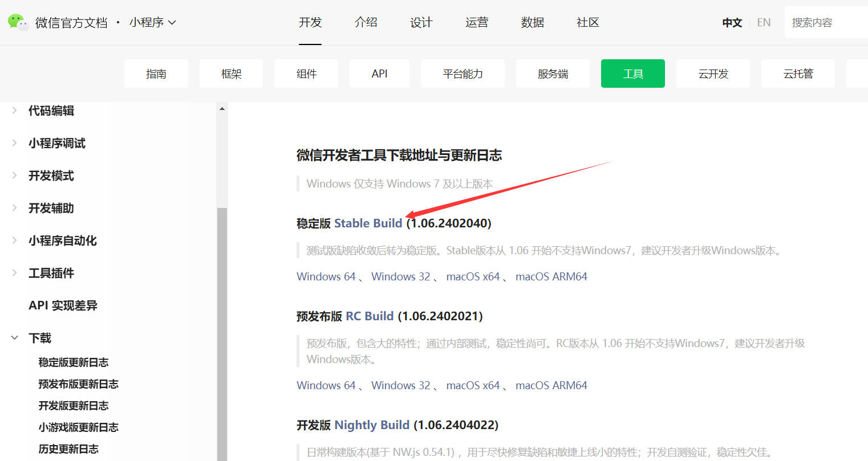Select the API category button

[x=379, y=74]
